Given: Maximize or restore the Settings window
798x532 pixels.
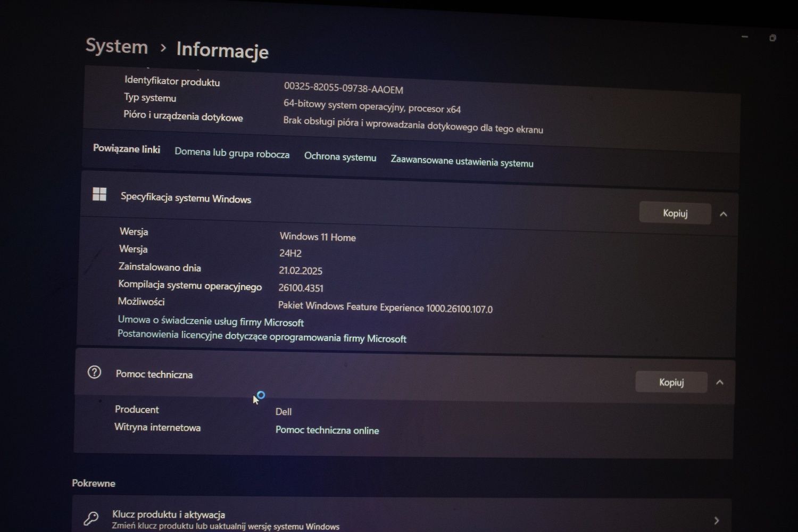Looking at the screenshot, I should (x=772, y=38).
